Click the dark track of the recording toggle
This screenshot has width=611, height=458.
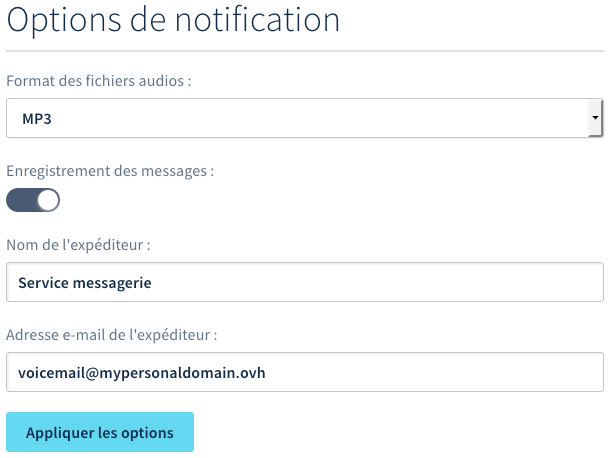click(x=20, y=199)
